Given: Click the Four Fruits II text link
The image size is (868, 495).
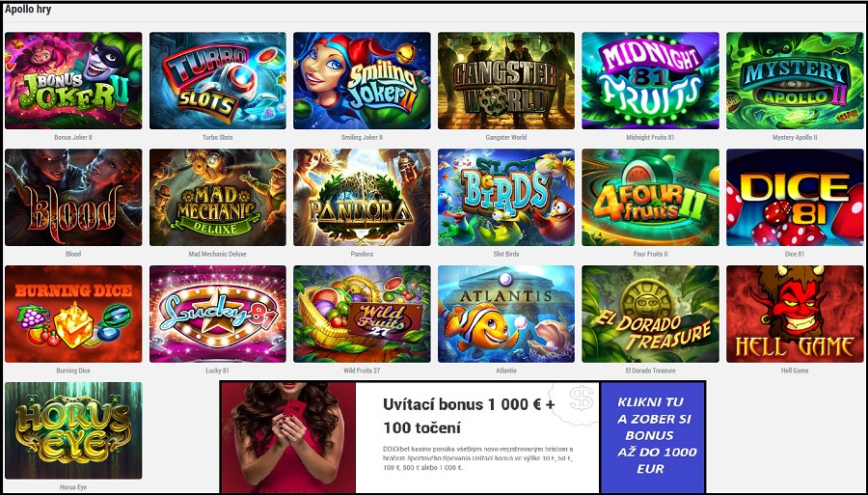Looking at the screenshot, I should [650, 254].
